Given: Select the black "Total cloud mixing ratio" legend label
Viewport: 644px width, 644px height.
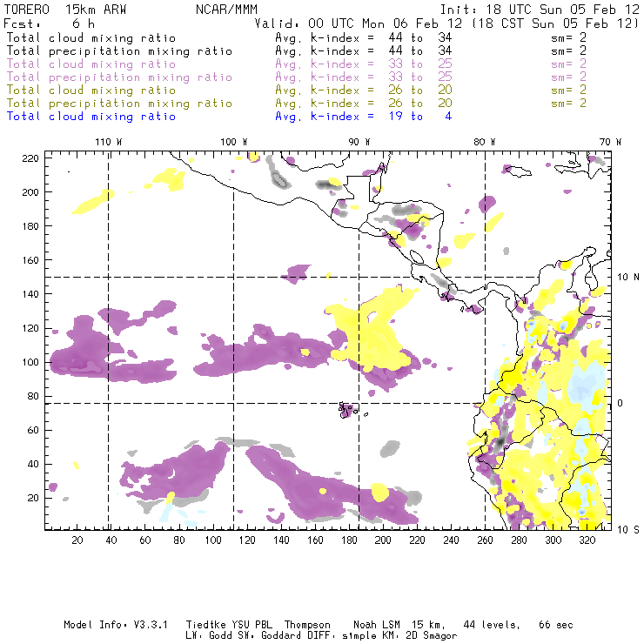Looking at the screenshot, I should [91, 37].
